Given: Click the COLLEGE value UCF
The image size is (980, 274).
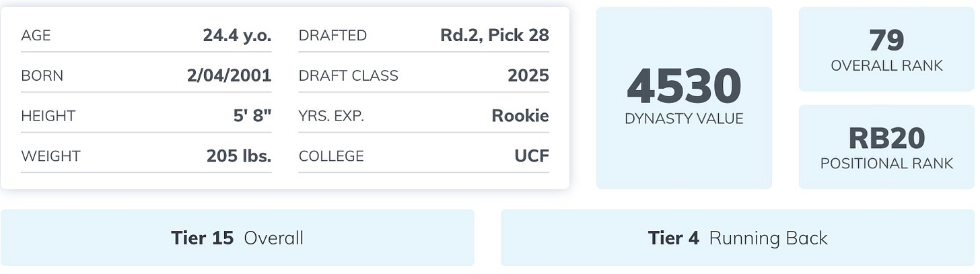Looking at the screenshot, I should (531, 156).
